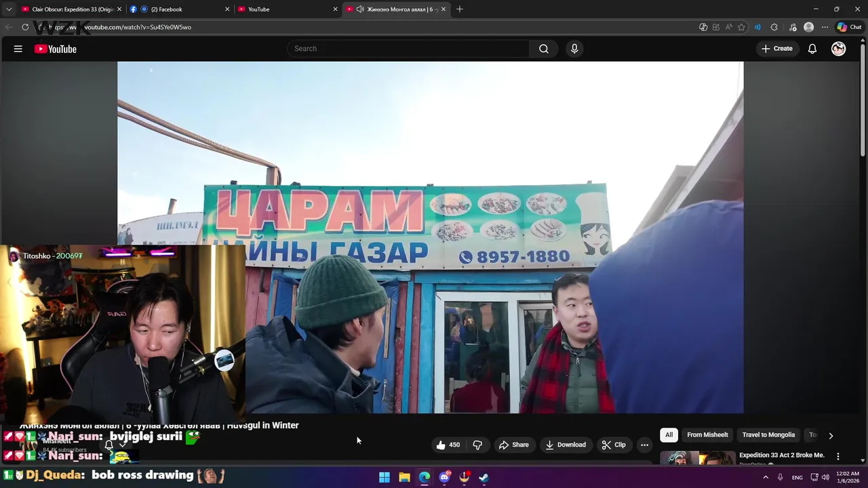Click the video player showing ЦАРАМ sign

pyautogui.click(x=430, y=237)
